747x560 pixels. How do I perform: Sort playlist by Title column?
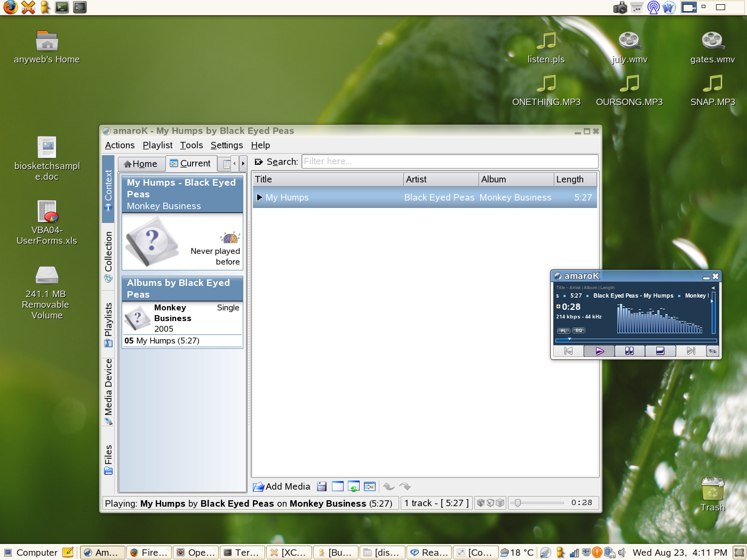pyautogui.click(x=328, y=179)
